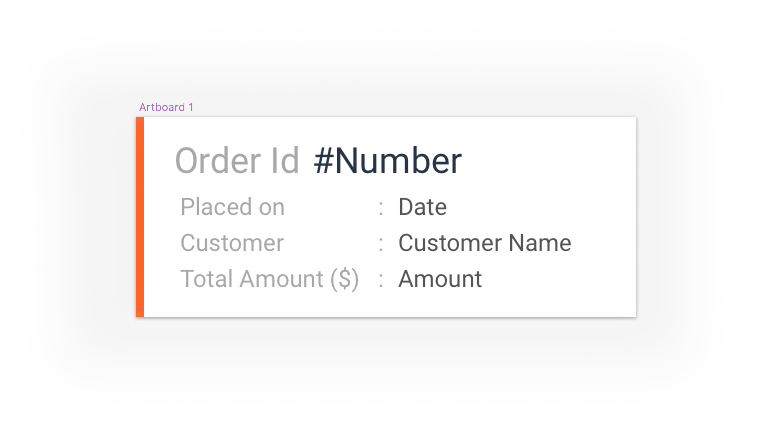The height and width of the screenshot is (426, 765).
Task: Click the "($)" part of Total Amount
Action: pyautogui.click(x=344, y=279)
